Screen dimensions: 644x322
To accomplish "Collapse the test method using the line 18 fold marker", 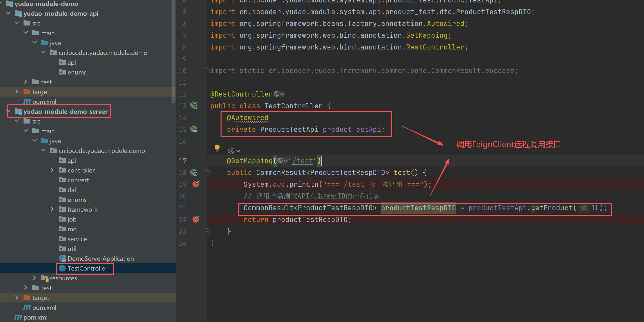I will point(207,173).
